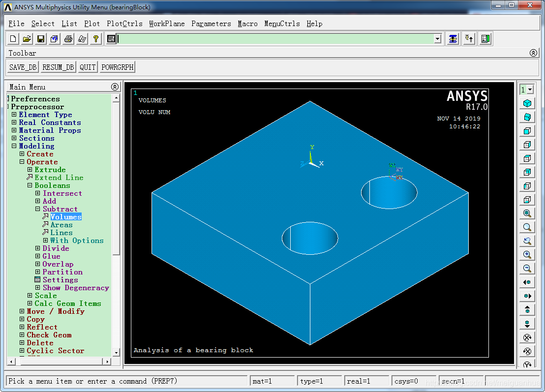Open the Contact Manager icon
Viewport: 545px width, 392px height.
click(485, 39)
